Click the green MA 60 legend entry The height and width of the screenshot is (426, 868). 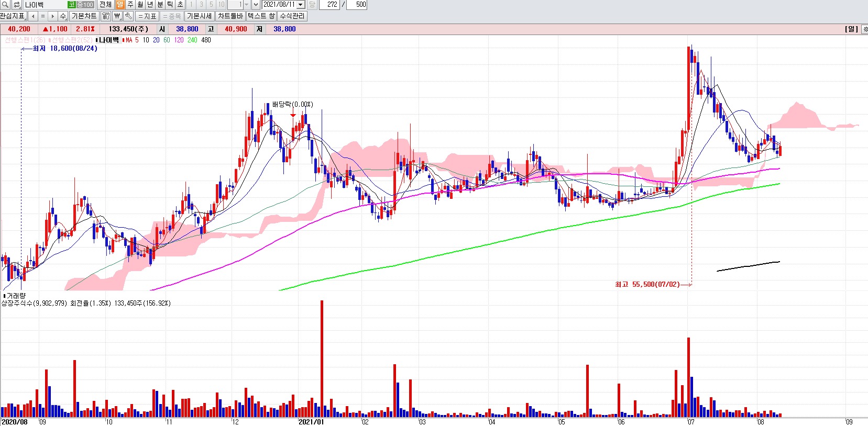click(167, 40)
